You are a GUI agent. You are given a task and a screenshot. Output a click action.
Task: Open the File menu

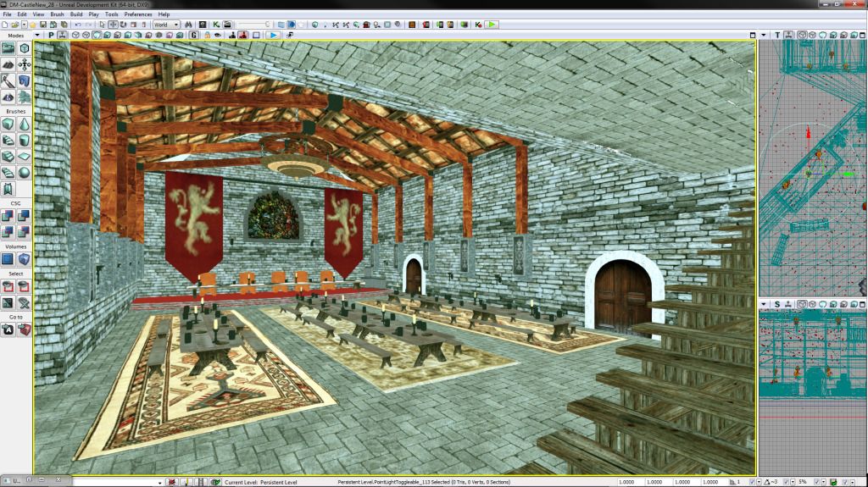pos(7,14)
